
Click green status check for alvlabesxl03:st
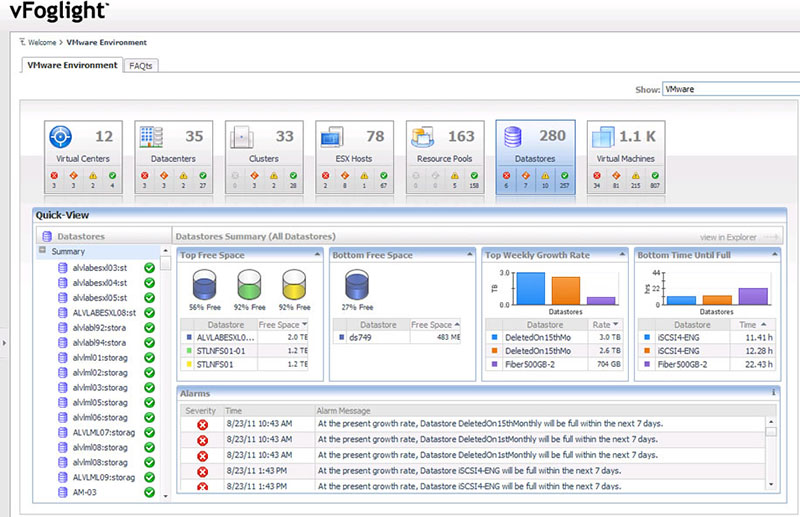pos(149,268)
